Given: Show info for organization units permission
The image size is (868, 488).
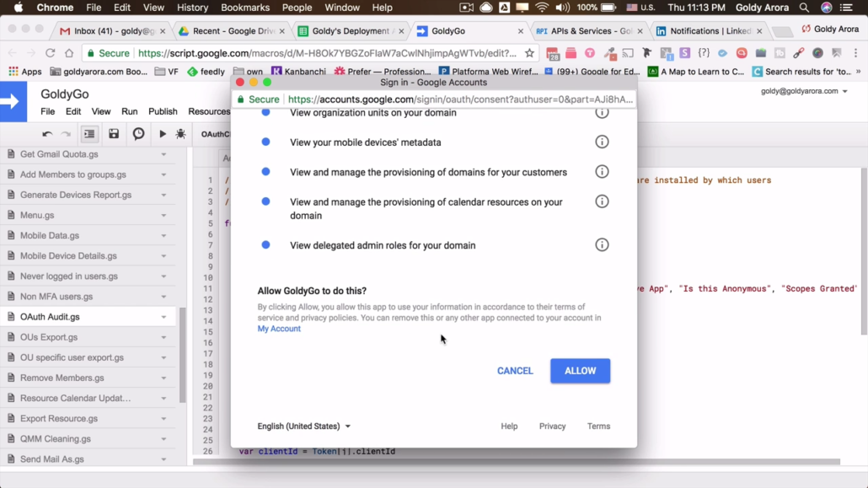Looking at the screenshot, I should [x=602, y=112].
